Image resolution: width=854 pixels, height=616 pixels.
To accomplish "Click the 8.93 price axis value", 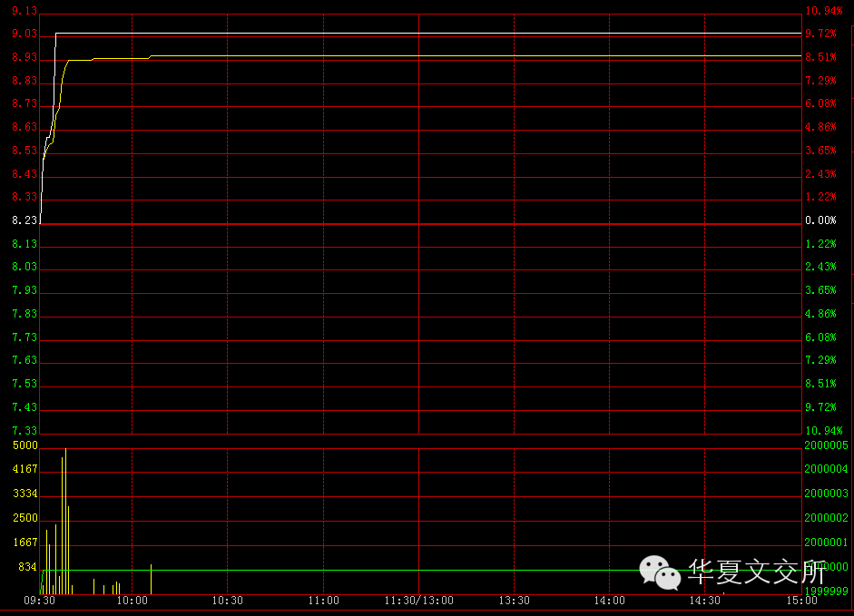I will pos(25,57).
